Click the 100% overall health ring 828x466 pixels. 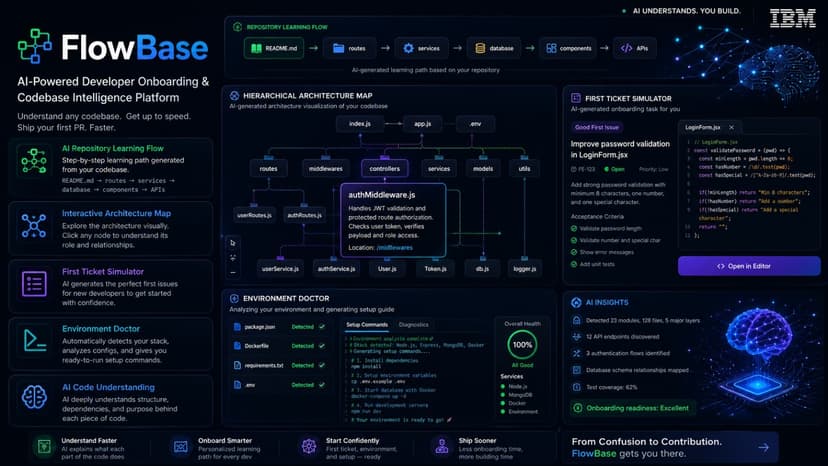pos(522,344)
